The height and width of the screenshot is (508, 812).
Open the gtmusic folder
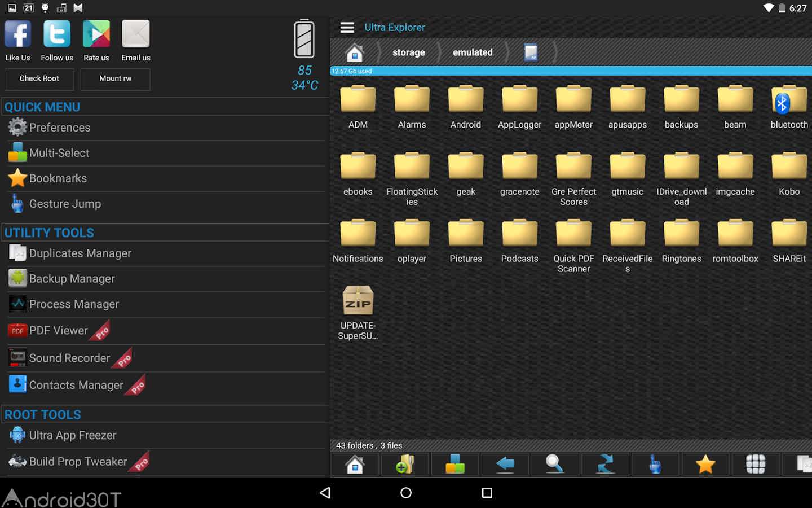628,174
